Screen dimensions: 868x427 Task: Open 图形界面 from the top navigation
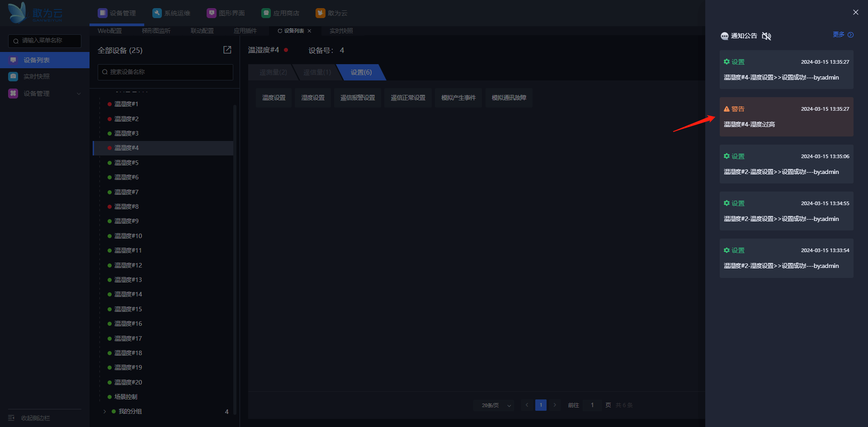coord(226,13)
